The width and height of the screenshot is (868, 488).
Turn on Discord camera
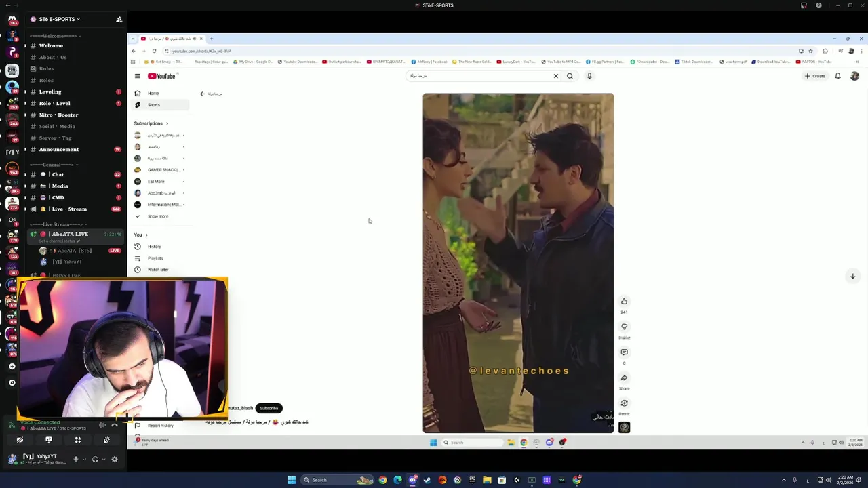point(20,440)
